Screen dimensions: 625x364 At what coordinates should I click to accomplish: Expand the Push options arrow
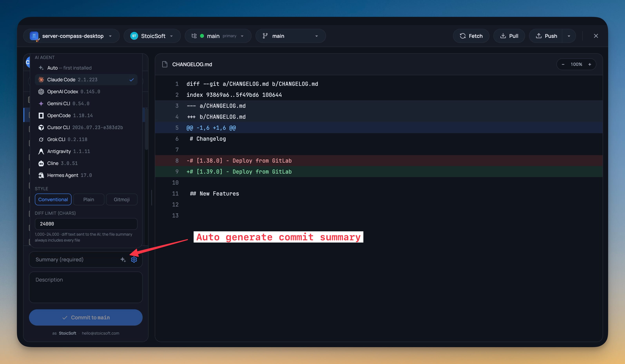coord(569,36)
